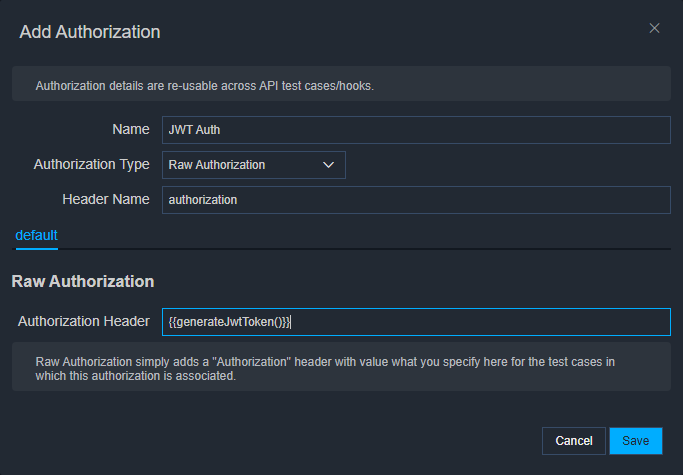The height and width of the screenshot is (475, 683).
Task: Click into the Header Name input field
Action: tap(416, 200)
